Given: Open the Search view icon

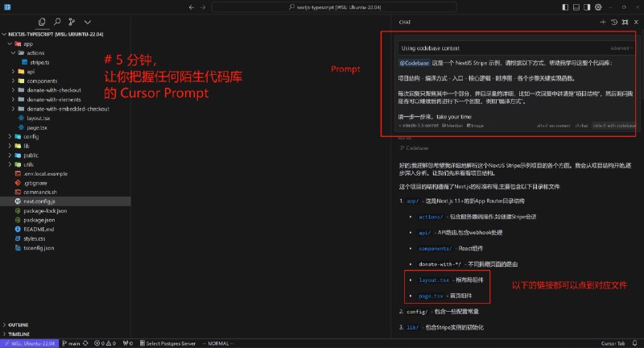Looking at the screenshot, I should tap(57, 22).
